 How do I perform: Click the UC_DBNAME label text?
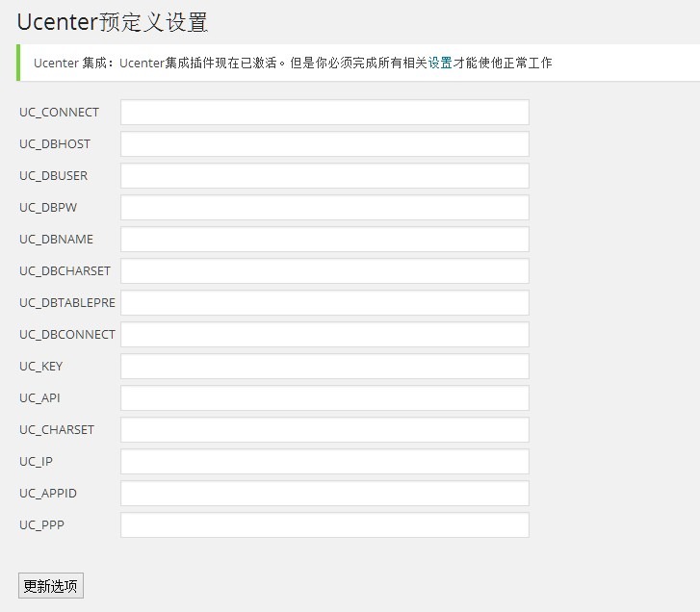pyautogui.click(x=56, y=240)
